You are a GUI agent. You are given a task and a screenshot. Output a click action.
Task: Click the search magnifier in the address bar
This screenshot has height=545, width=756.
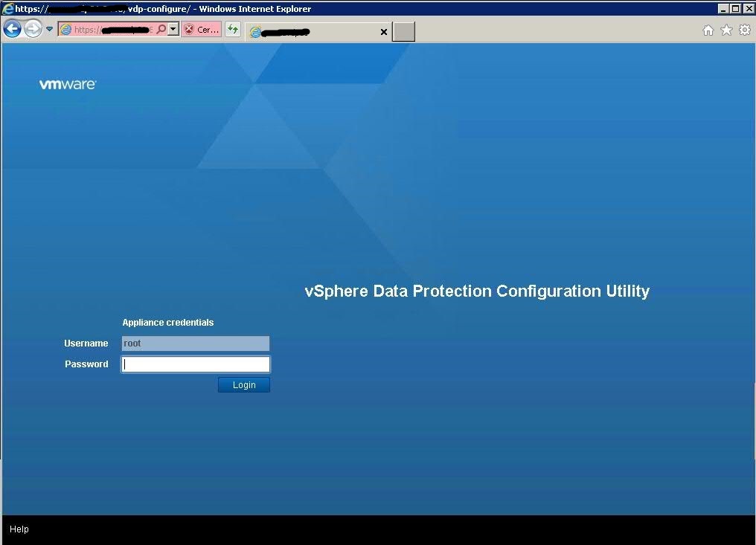(x=161, y=30)
